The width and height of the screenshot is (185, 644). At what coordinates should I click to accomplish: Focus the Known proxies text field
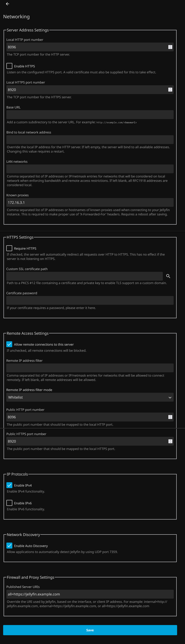tap(90, 202)
